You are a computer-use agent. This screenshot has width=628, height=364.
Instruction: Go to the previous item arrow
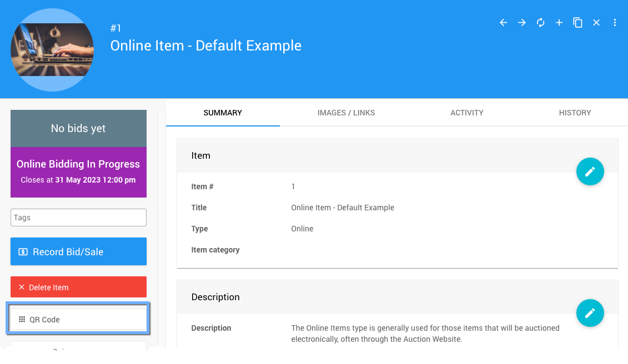pos(504,23)
